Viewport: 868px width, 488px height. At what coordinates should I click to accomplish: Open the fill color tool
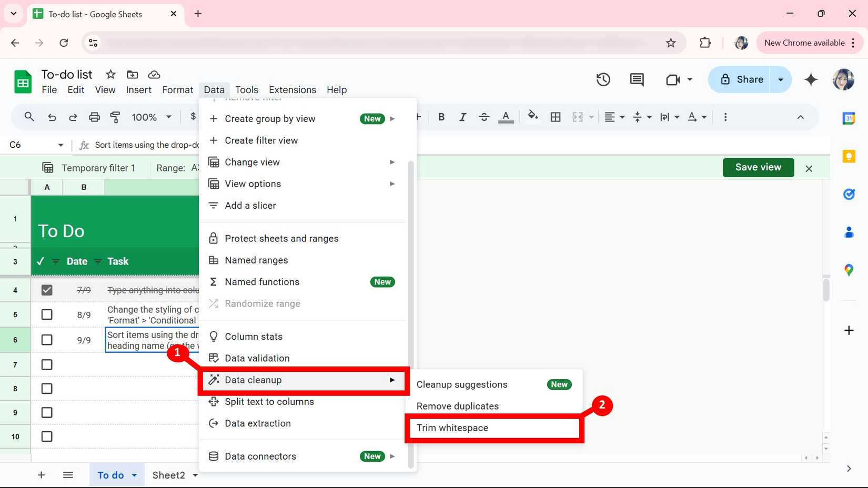tap(533, 117)
